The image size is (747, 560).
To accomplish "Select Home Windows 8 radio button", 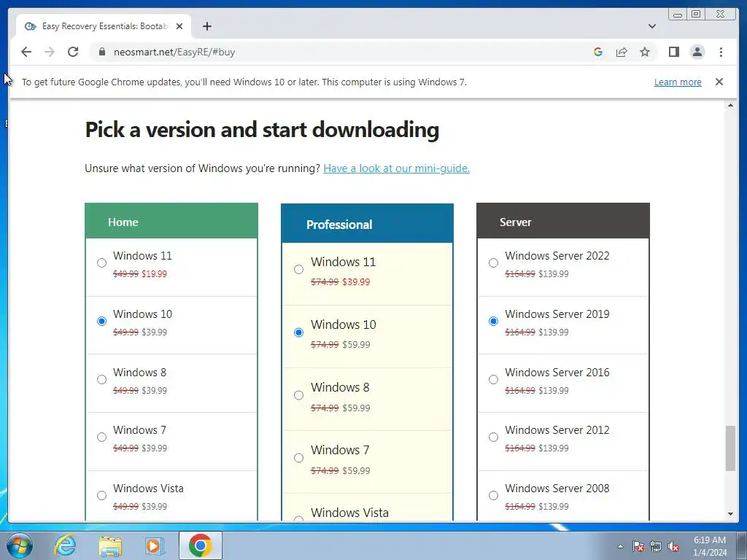I will [101, 379].
